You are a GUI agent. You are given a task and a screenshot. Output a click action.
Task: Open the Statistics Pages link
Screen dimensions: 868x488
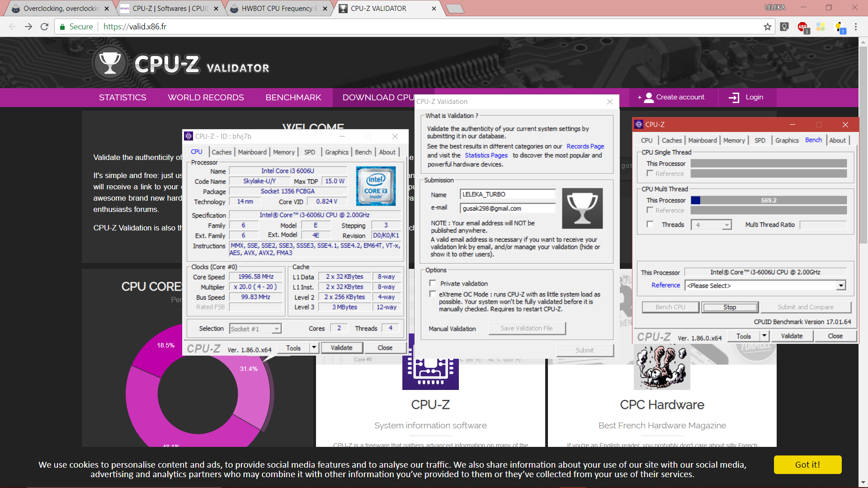(x=486, y=155)
